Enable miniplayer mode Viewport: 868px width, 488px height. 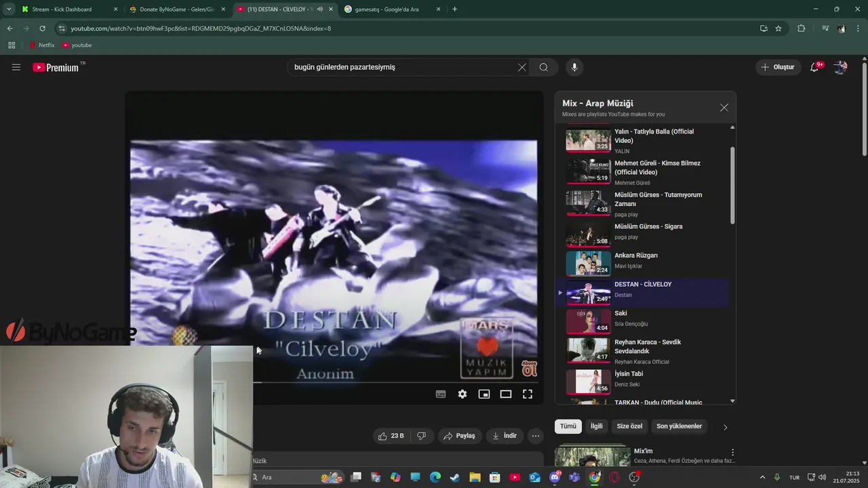tap(484, 394)
